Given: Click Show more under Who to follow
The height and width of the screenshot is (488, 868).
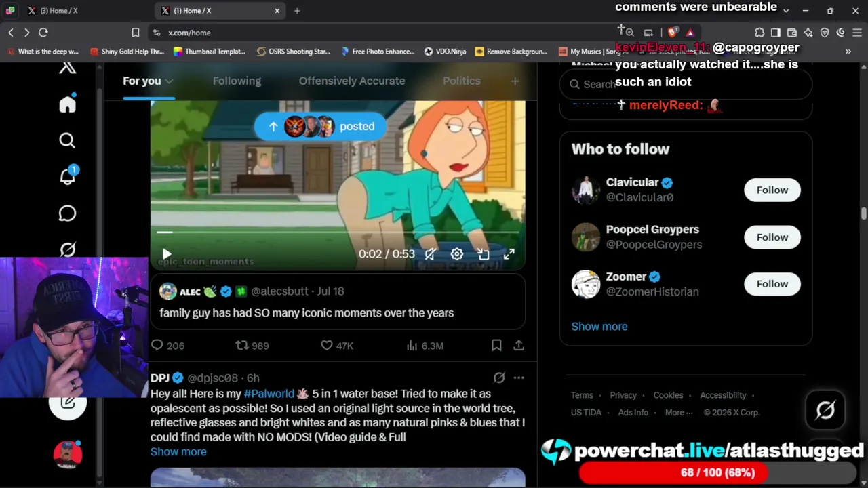Looking at the screenshot, I should [x=599, y=327].
